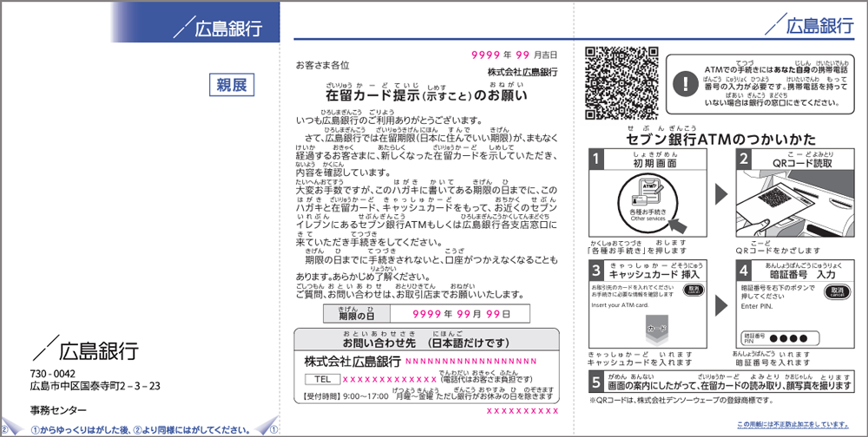Click the 広島銀行 logo in the blue header

click(218, 28)
